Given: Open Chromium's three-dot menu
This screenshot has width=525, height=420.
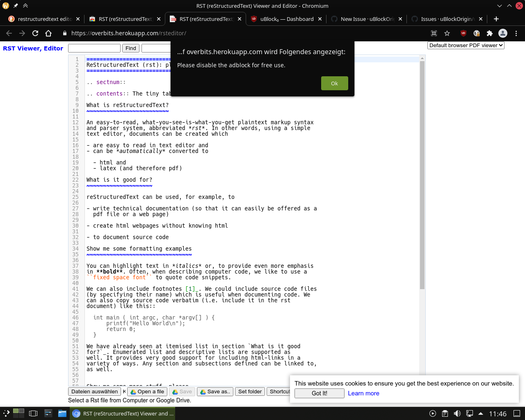Looking at the screenshot, I should (516, 34).
